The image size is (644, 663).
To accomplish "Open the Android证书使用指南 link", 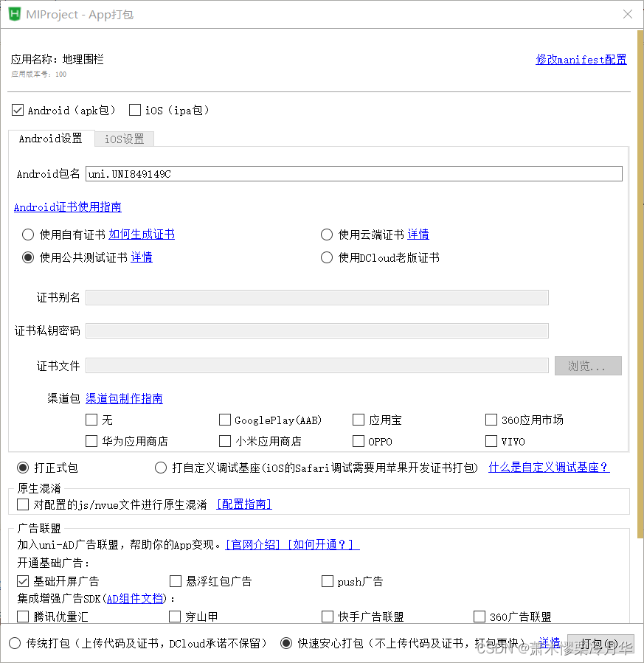I will [68, 206].
